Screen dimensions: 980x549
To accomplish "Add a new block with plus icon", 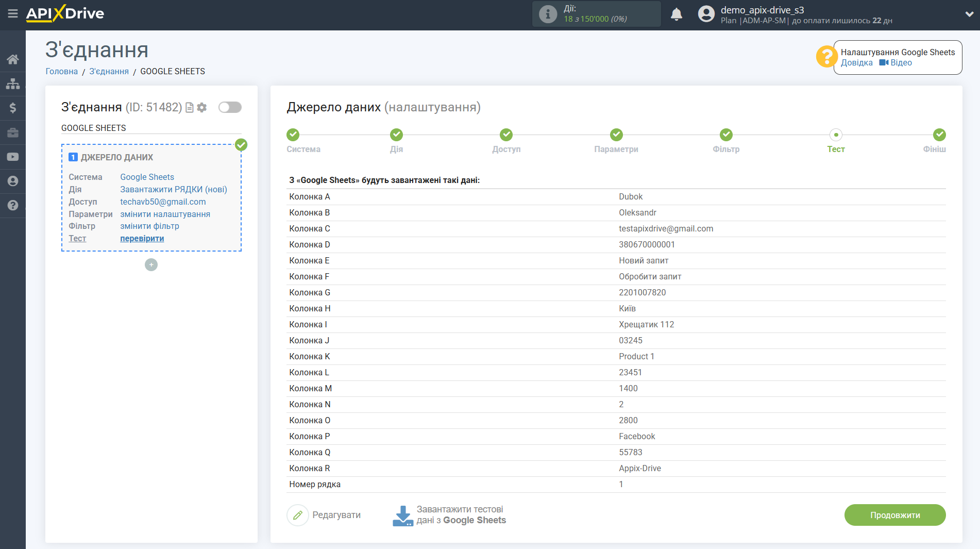I will pyautogui.click(x=151, y=264).
